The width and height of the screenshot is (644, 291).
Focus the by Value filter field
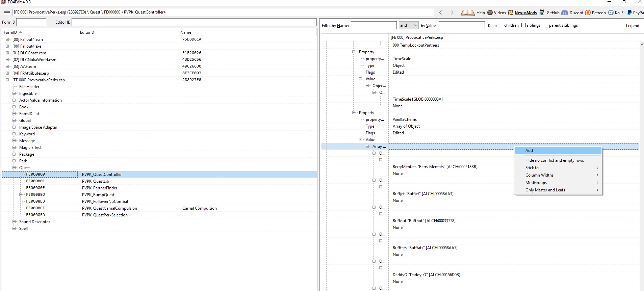(x=462, y=25)
